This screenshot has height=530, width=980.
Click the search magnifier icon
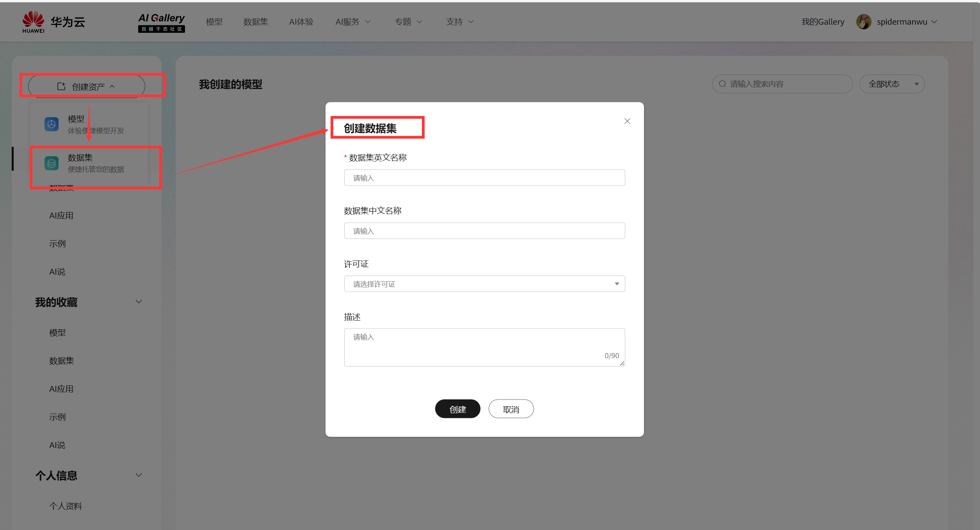(722, 84)
